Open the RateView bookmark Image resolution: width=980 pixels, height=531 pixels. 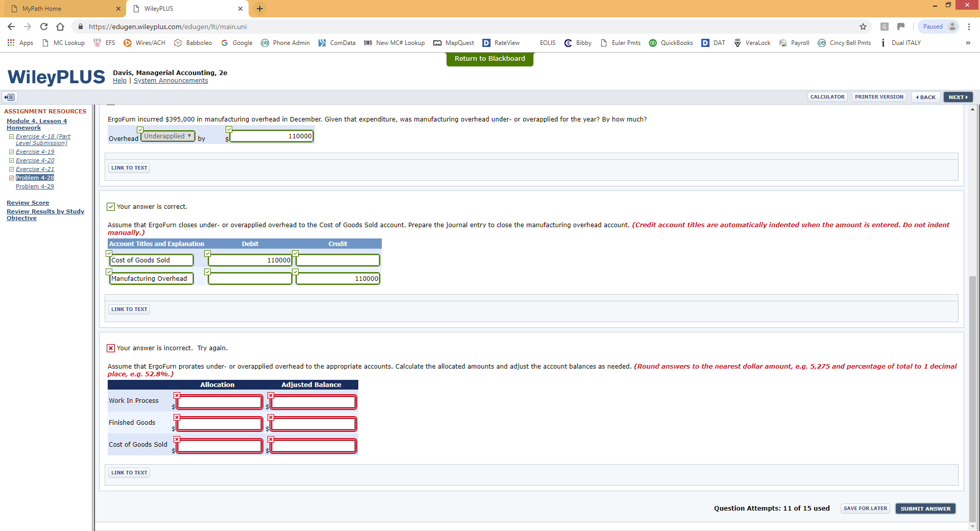pyautogui.click(x=501, y=43)
